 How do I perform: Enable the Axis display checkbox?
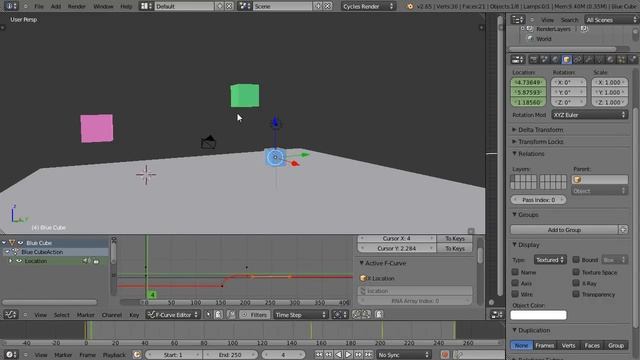[x=515, y=283]
